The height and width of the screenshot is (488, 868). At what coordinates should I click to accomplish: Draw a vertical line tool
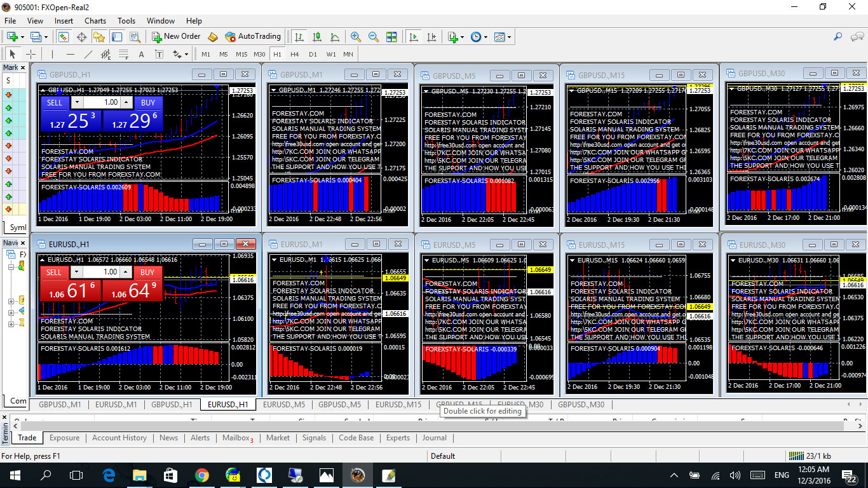[53, 54]
